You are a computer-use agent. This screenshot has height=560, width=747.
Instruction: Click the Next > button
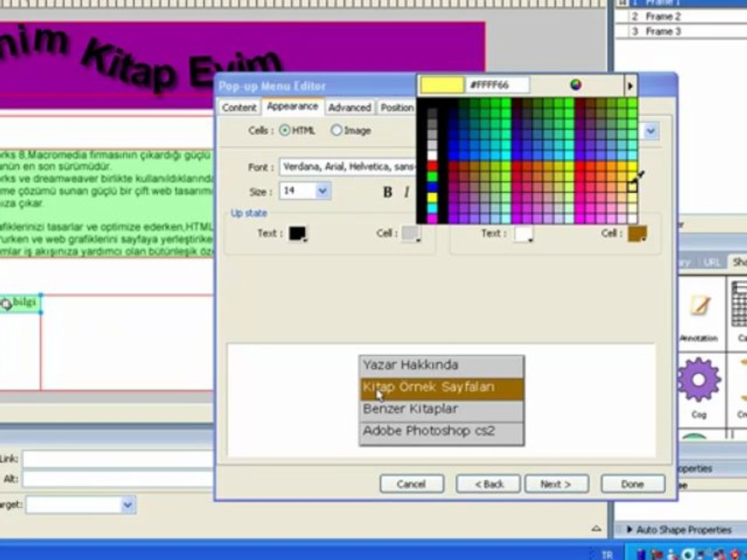pyautogui.click(x=556, y=484)
